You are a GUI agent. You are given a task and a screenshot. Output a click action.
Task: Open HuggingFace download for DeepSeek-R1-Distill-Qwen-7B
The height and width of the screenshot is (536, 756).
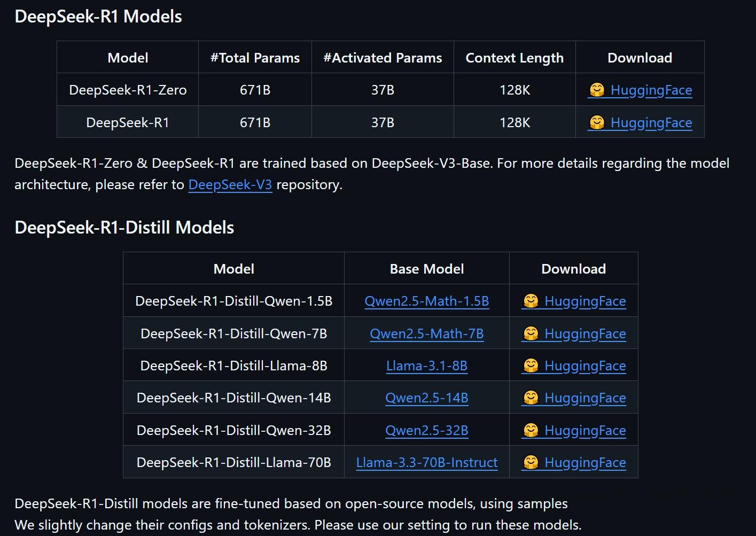pyautogui.click(x=574, y=334)
